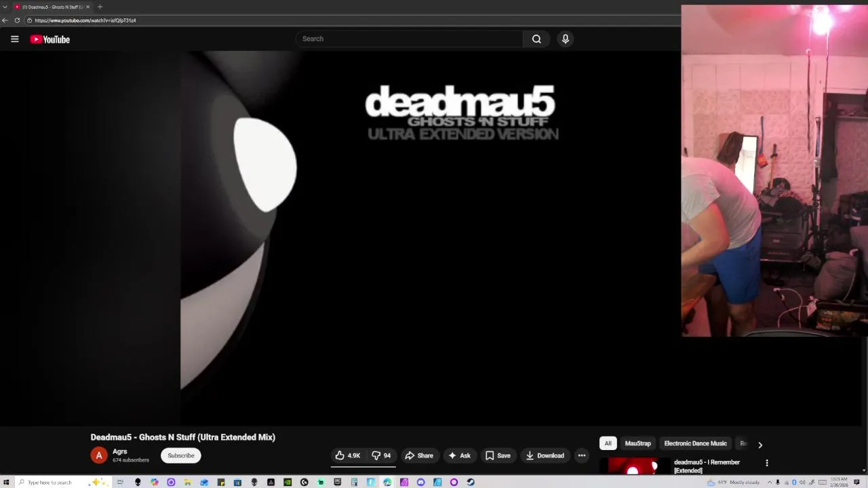Open the Agrs channel avatar
The image size is (868, 488).
[99, 455]
